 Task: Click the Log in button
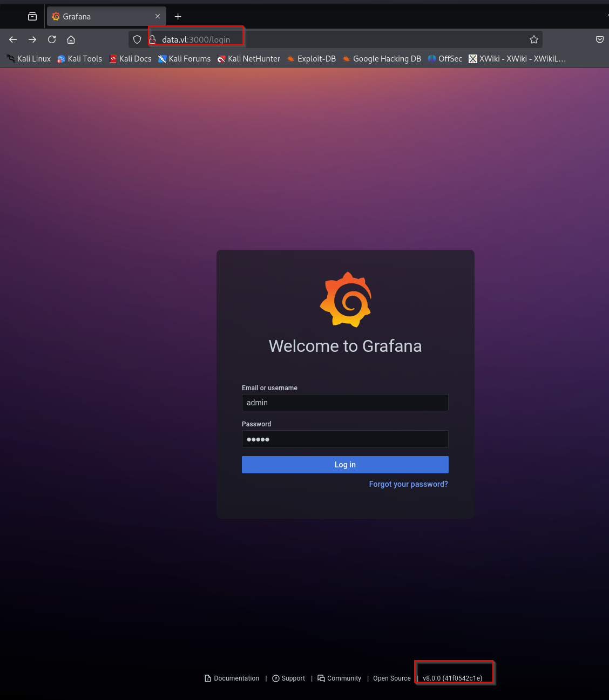[x=345, y=465]
